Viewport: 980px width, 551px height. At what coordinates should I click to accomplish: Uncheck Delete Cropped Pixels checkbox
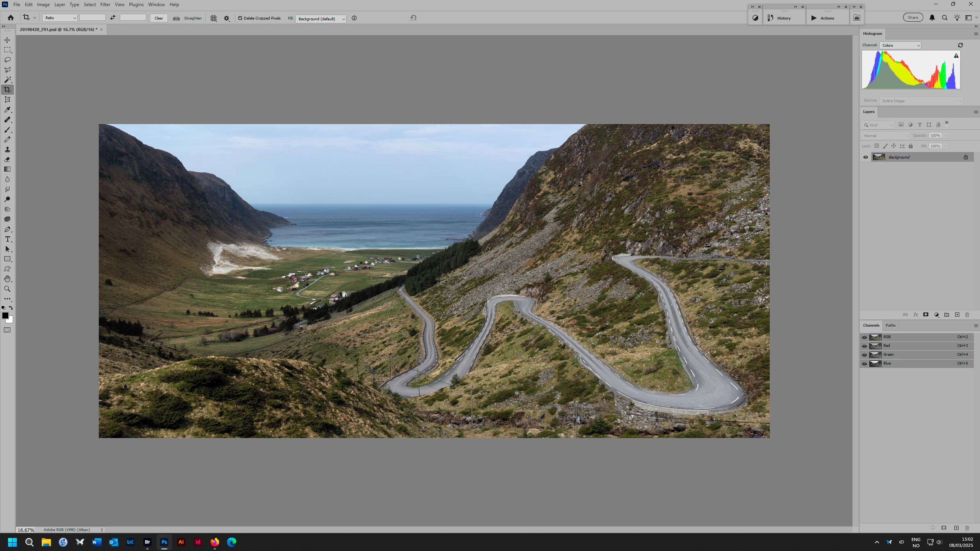pyautogui.click(x=240, y=18)
